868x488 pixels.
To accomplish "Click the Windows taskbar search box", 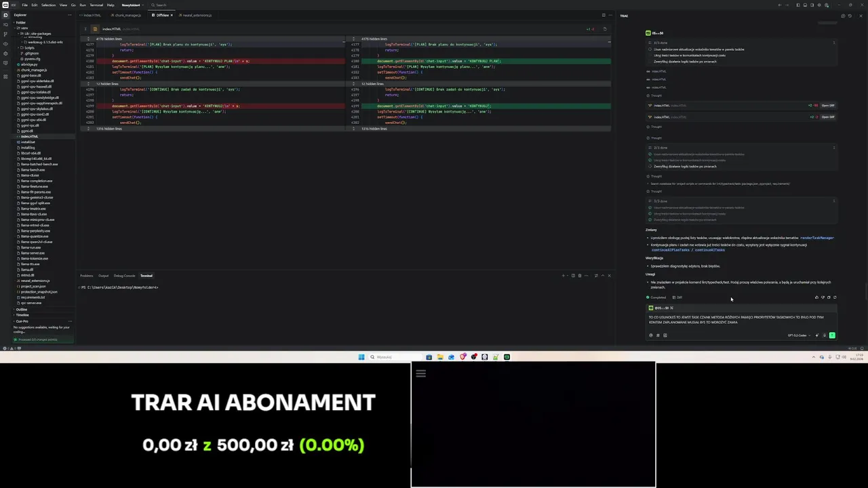I will pyautogui.click(x=395, y=357).
